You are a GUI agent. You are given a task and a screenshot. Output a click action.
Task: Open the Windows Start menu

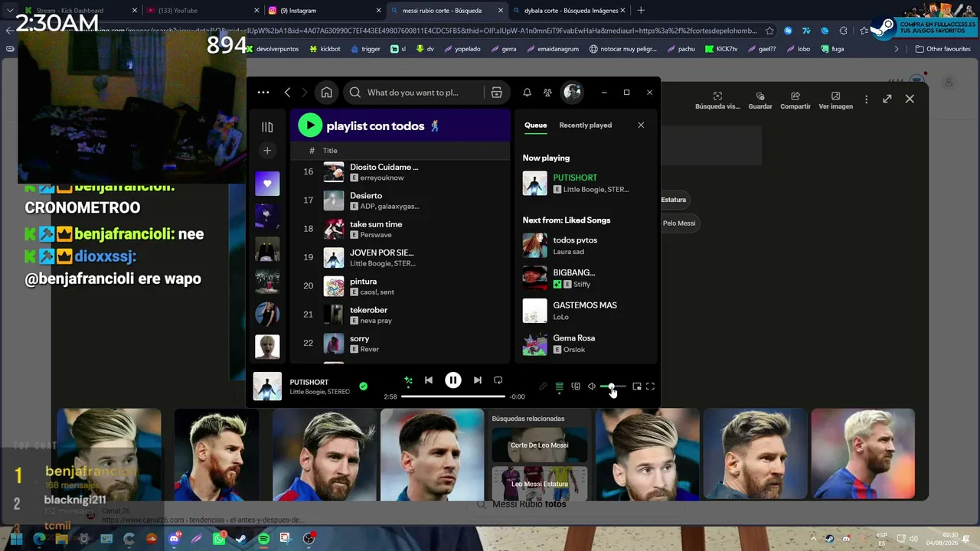pos(16,539)
